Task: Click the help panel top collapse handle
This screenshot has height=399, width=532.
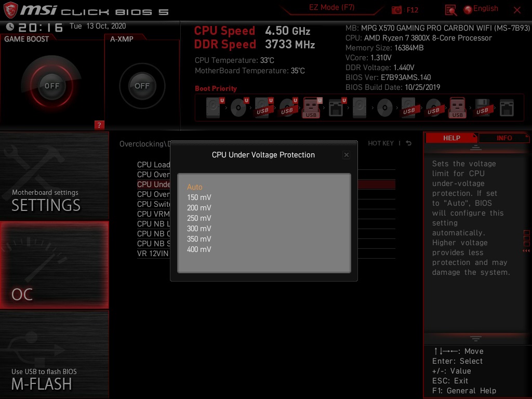Action: click(475, 148)
